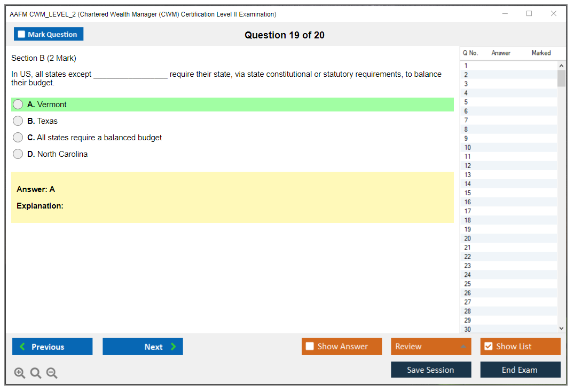
Task: Click the zoom out magnifier icon
Action: coord(52,373)
